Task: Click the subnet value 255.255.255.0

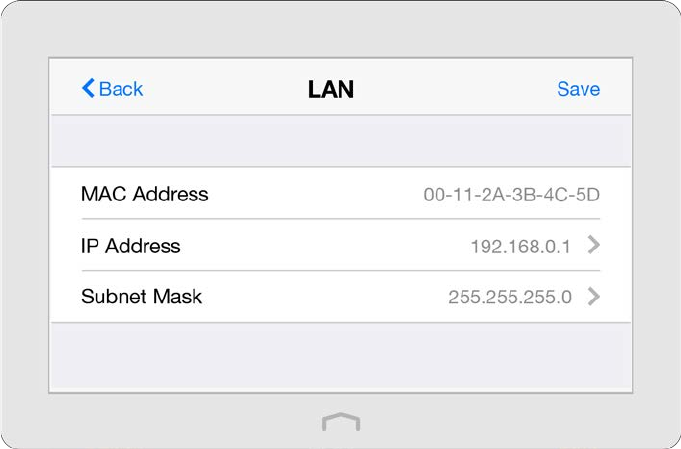Action: tap(509, 297)
